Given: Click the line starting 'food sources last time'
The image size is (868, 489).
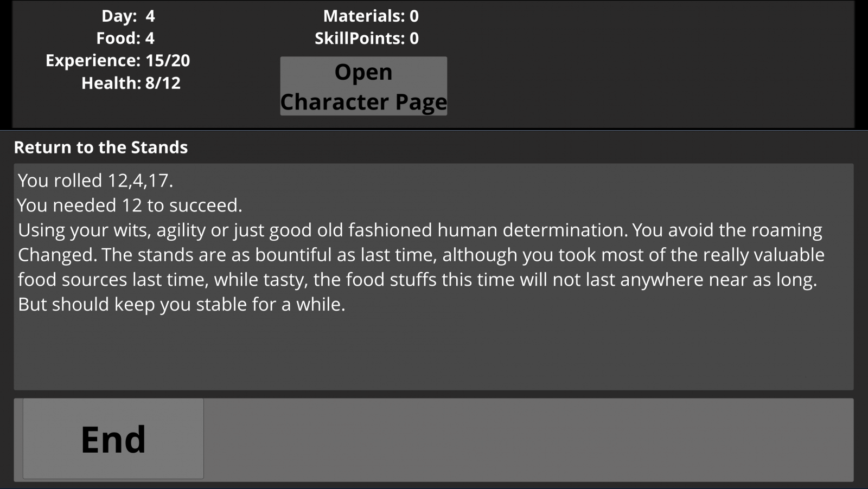Looking at the screenshot, I should pos(417,280).
